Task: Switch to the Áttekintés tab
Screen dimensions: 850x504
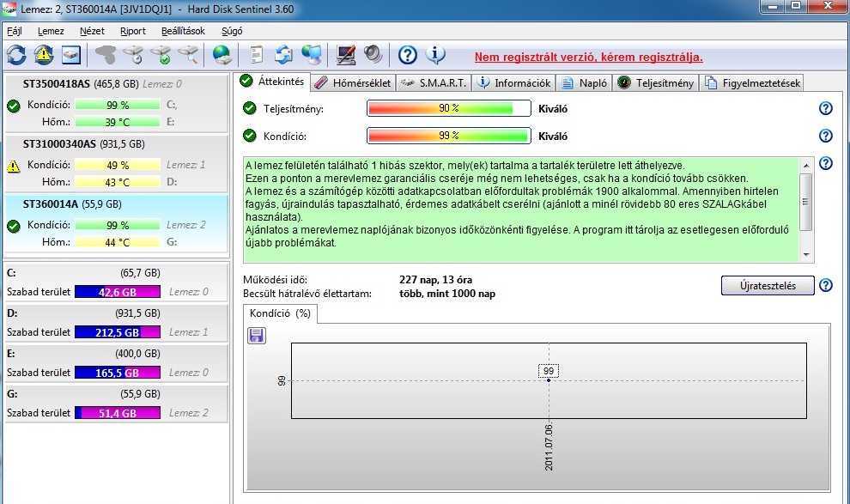Action: [273, 82]
